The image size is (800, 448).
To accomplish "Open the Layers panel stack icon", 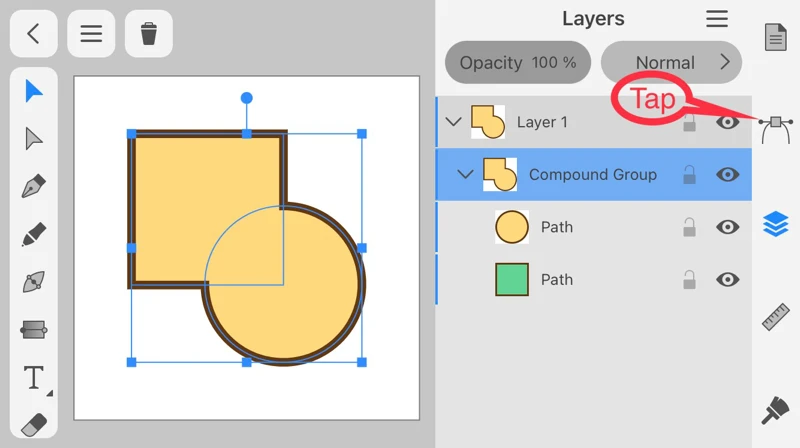I will coord(776,223).
